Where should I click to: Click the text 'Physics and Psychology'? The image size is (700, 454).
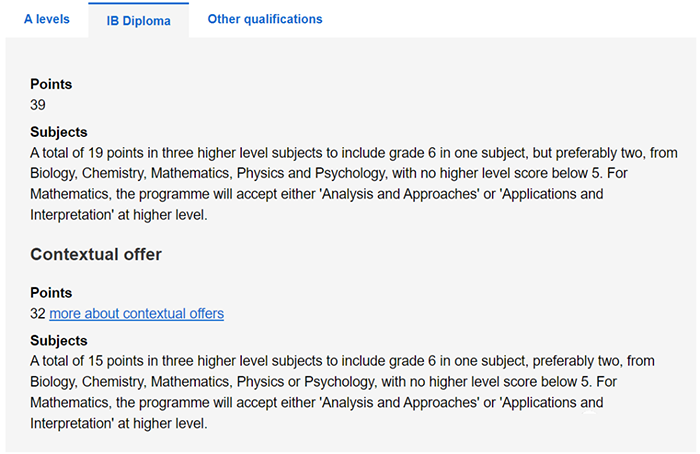click(x=309, y=173)
